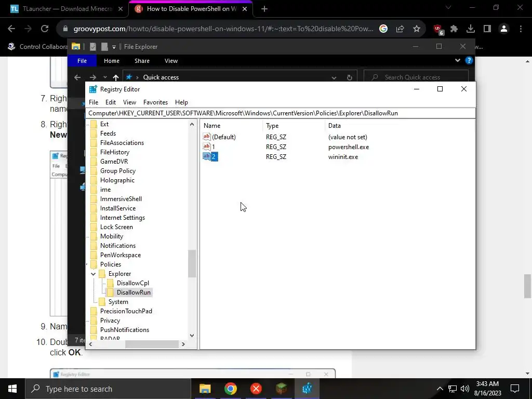Click File Explorer's up arrow
The width and height of the screenshot is (532, 399).
[116, 77]
